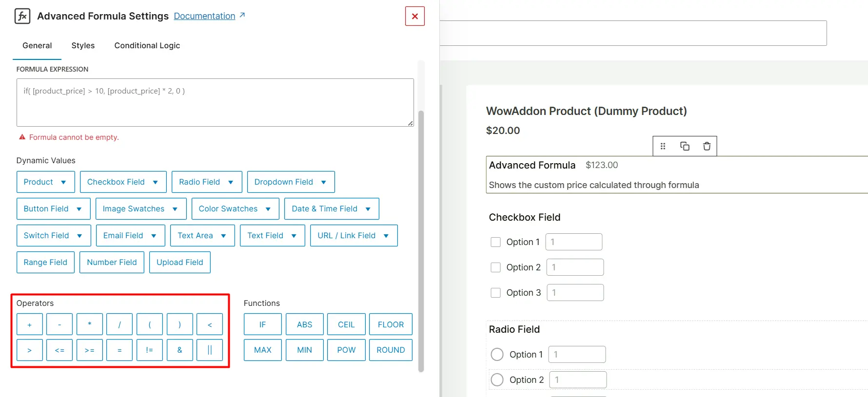Select Radio Field Option 2

(497, 380)
